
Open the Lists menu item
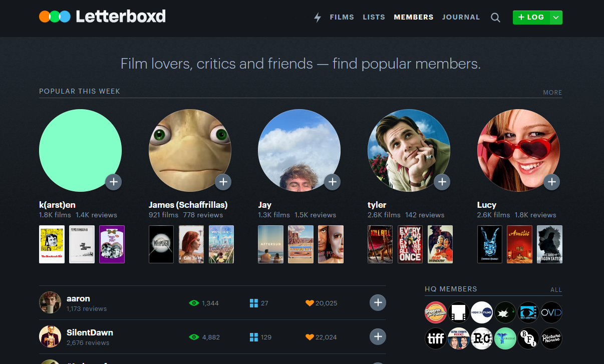click(374, 17)
